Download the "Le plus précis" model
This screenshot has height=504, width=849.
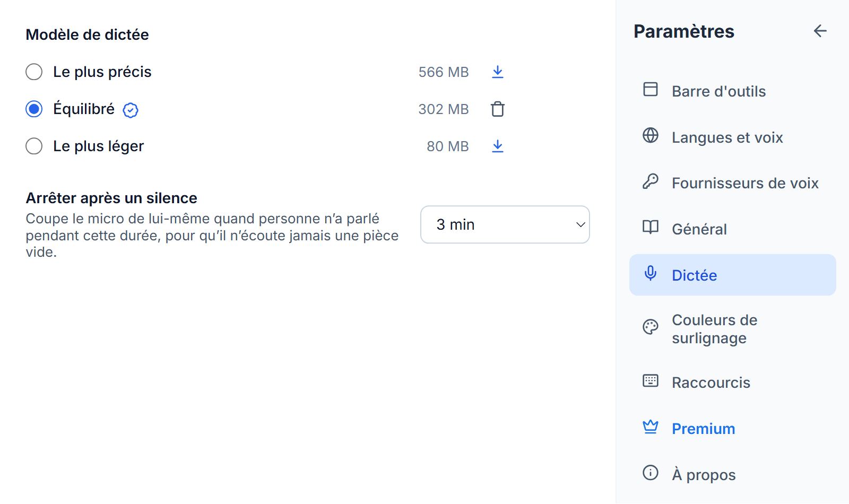(497, 72)
